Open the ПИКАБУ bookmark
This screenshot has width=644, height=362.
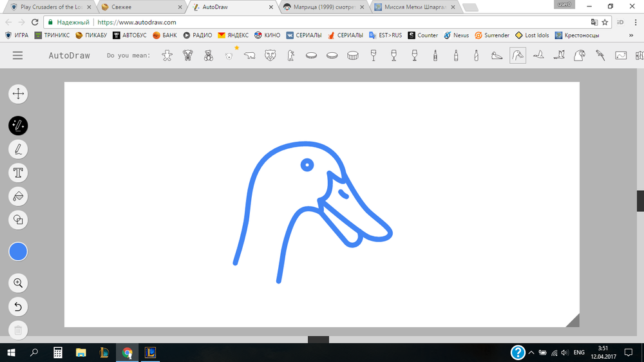[91, 35]
